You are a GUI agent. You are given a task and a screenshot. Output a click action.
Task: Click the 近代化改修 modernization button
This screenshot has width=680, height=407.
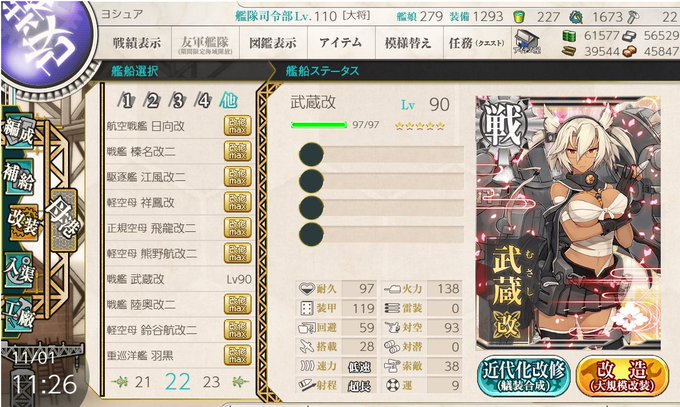click(523, 376)
